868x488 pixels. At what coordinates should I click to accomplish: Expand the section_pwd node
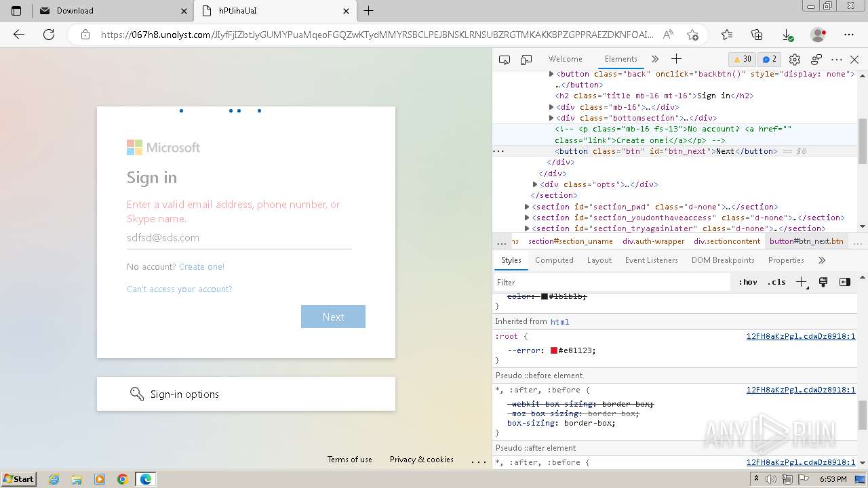(527, 207)
